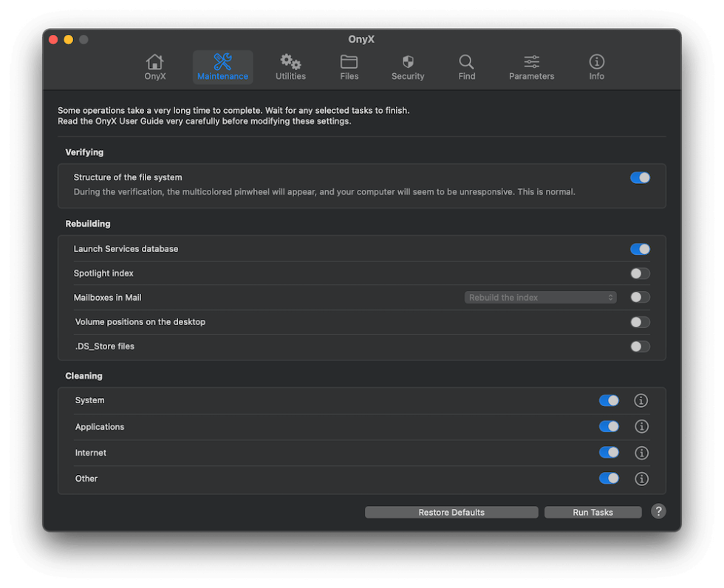Click the Run Tasks button
This screenshot has width=724, height=588.
pyautogui.click(x=592, y=512)
